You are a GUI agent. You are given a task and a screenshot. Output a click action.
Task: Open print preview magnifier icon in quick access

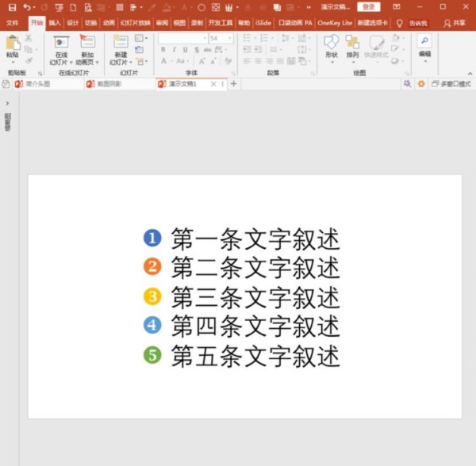(88, 7)
